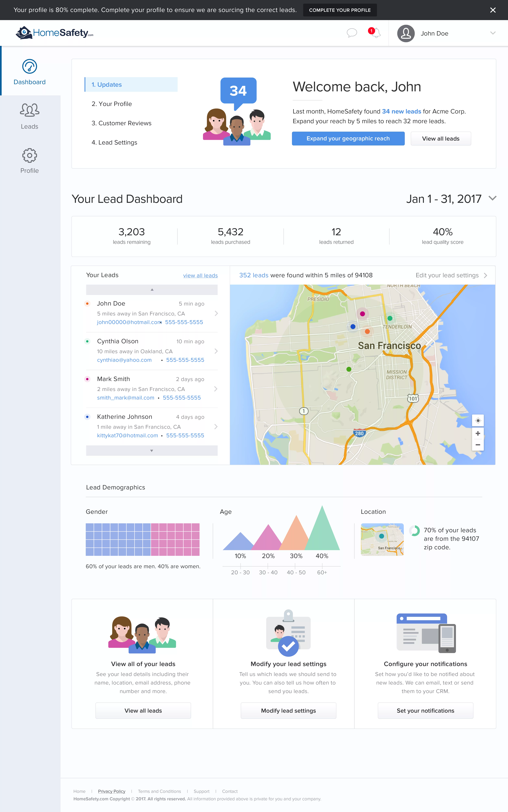508x812 pixels.
Task: Open Cynthia Olson lead details chevron
Action: pyautogui.click(x=216, y=351)
